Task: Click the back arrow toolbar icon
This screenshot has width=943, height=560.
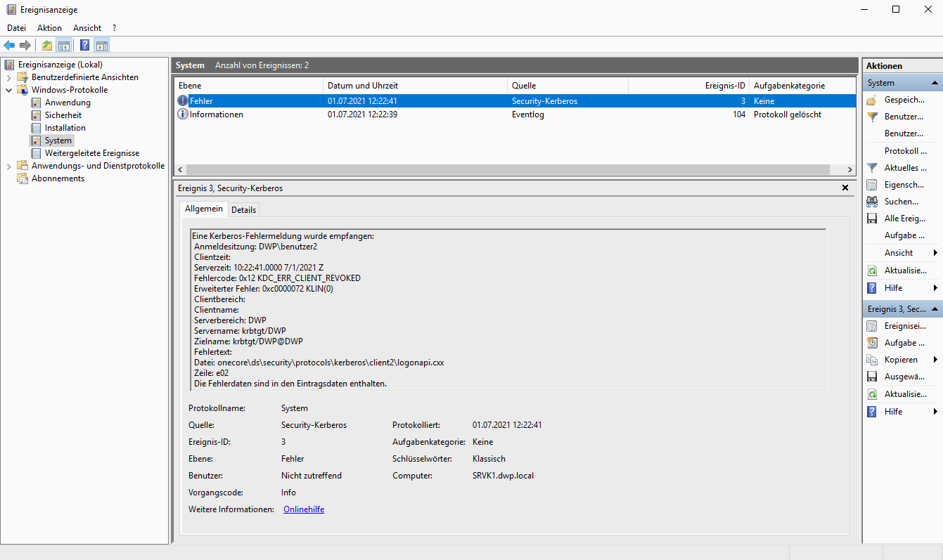Action: [x=9, y=46]
